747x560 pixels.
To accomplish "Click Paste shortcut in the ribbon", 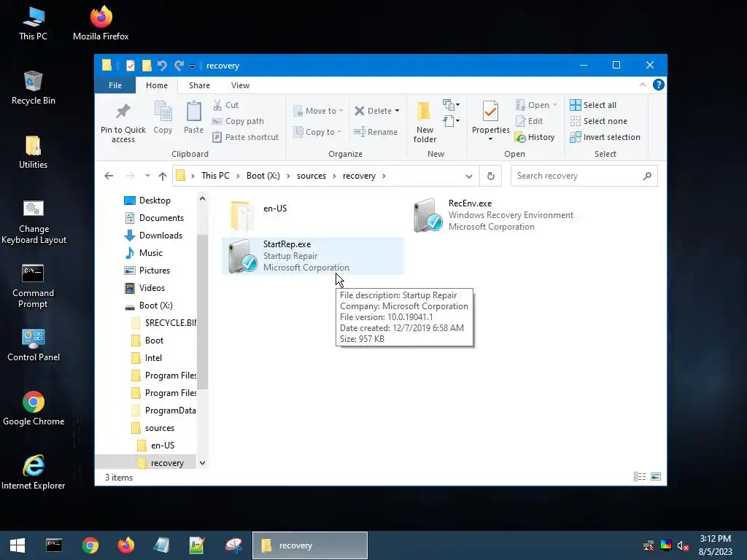I will coord(245,137).
